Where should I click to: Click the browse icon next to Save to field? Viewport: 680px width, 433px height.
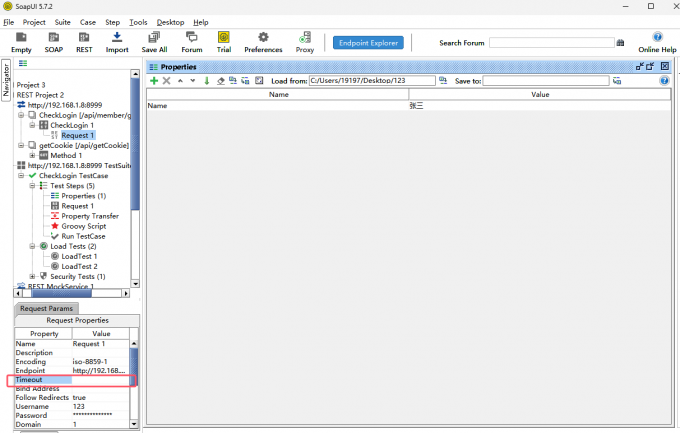pyautogui.click(x=617, y=81)
